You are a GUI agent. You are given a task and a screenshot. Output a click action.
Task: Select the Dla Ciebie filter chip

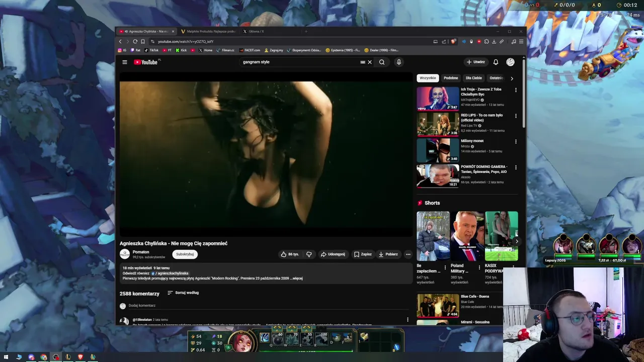[473, 78]
